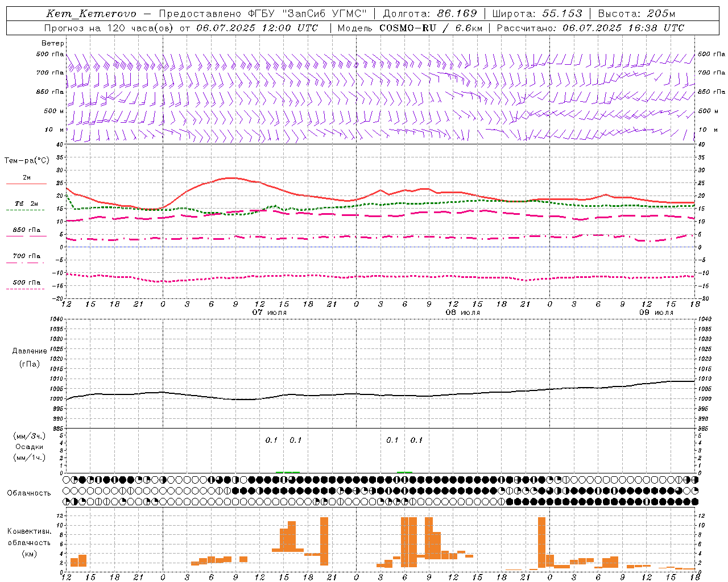Select the elevation value Высота: 205м
This screenshot has width=728, height=582.
click(x=636, y=14)
